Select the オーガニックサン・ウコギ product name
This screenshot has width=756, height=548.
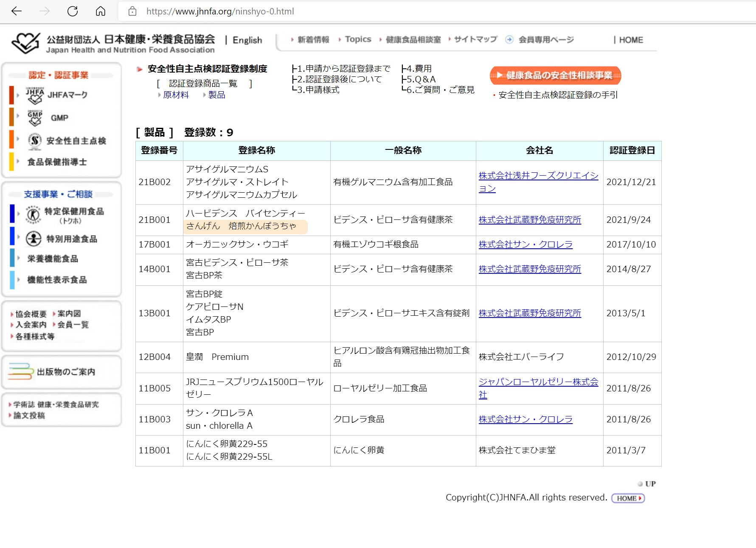(237, 244)
